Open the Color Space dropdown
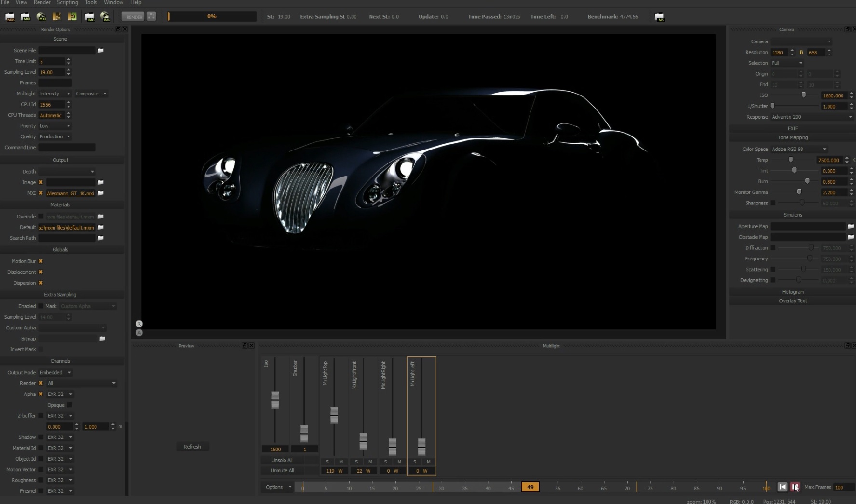 pos(799,149)
